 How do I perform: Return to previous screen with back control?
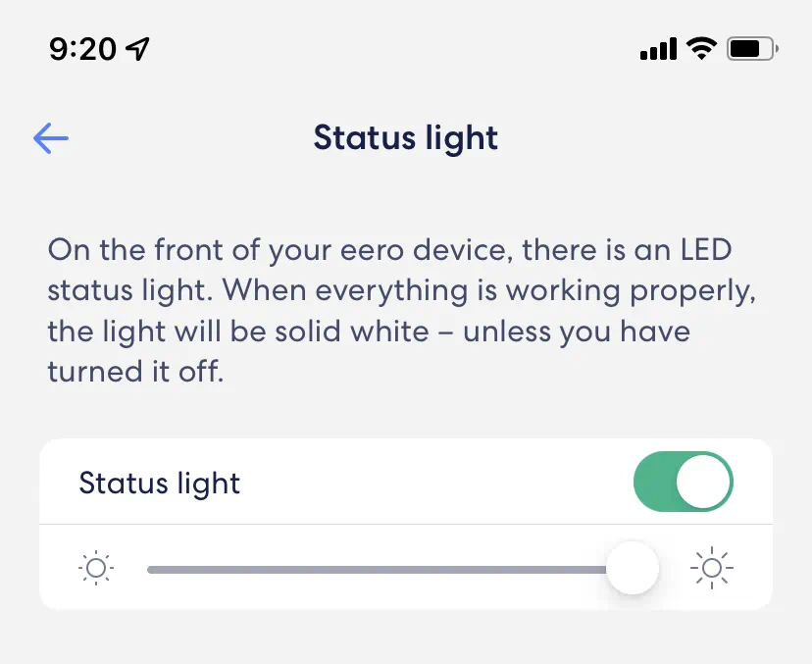[50, 137]
